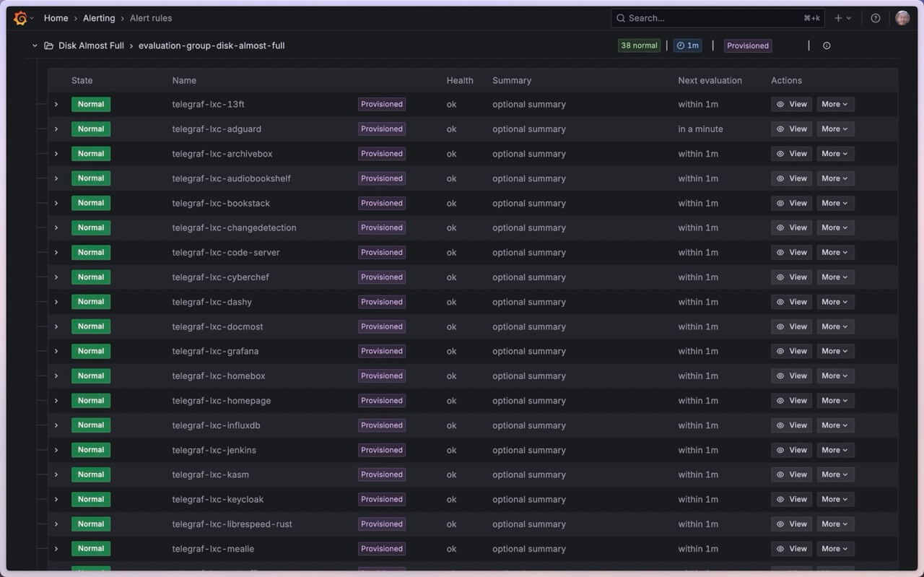The height and width of the screenshot is (577, 924).
Task: Click eye View button for telegraf-lxc-13ft
Action: pyautogui.click(x=791, y=104)
